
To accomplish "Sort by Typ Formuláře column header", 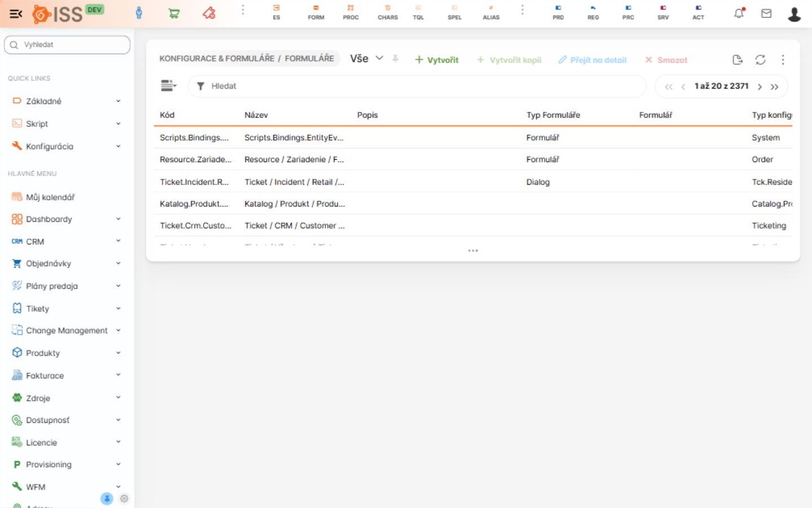I will [553, 115].
